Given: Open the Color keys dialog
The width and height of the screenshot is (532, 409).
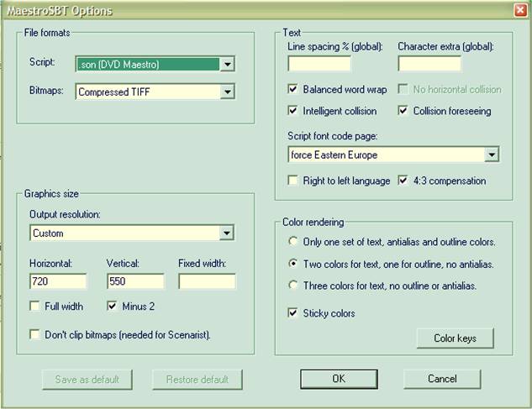Looking at the screenshot, I should click(455, 338).
